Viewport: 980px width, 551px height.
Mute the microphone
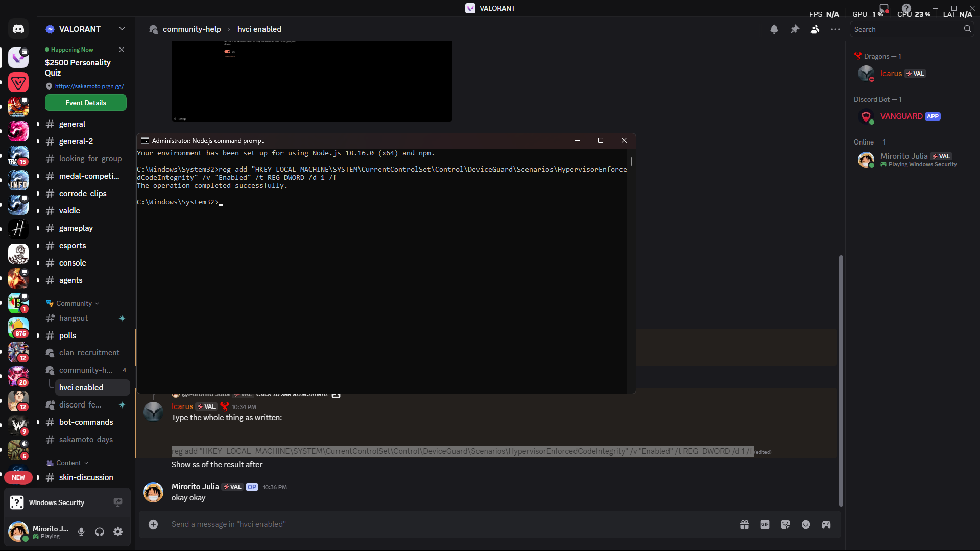pyautogui.click(x=81, y=532)
